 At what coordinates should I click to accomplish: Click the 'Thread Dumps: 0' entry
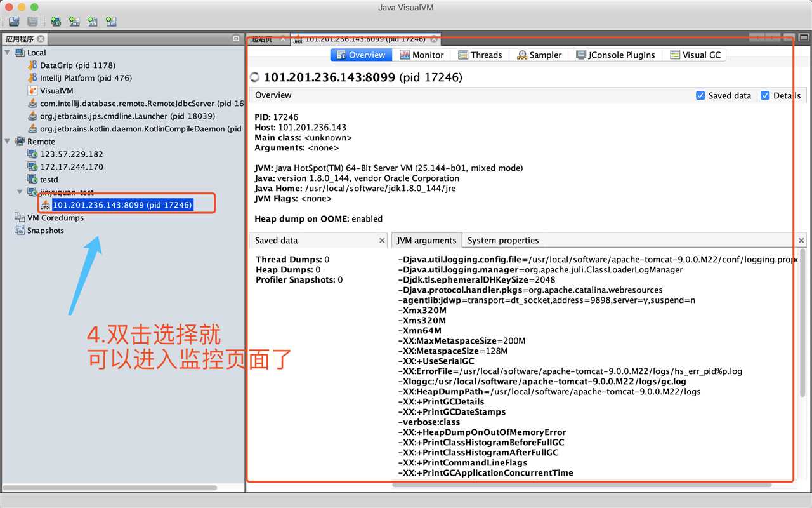click(x=292, y=260)
